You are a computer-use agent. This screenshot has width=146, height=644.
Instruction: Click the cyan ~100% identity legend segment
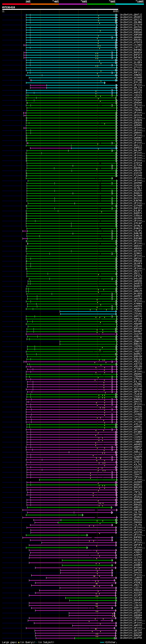coord(130,4)
